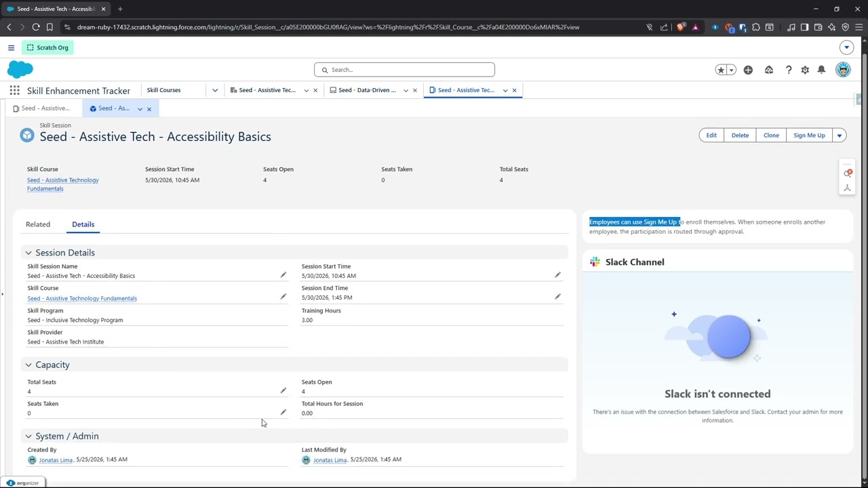Collapse the Session Details section
This screenshot has height=488, width=868.
pos(28,253)
